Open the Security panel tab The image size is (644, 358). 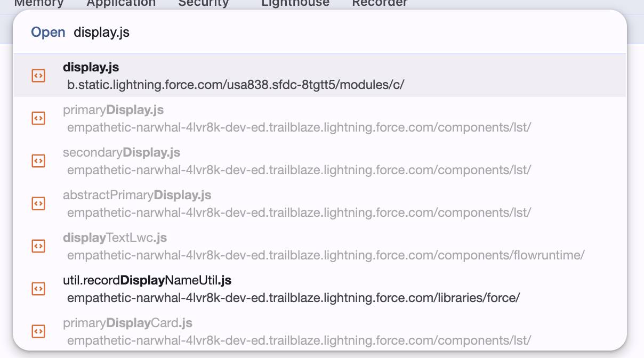tap(203, 3)
